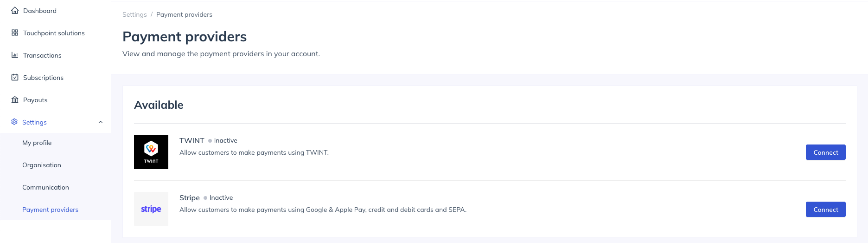Open the Transactions menu item
Viewport: 868px width, 243px height.
pos(42,55)
